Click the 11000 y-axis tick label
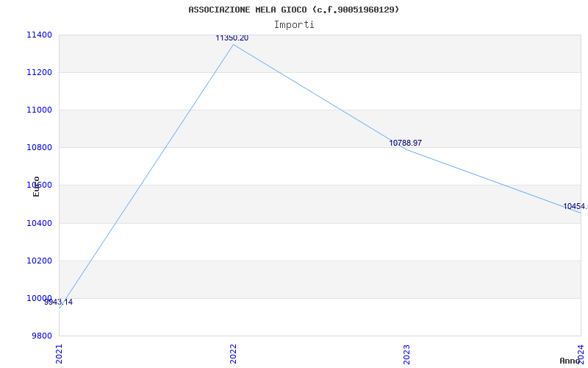The height and width of the screenshot is (368, 588). 39,110
